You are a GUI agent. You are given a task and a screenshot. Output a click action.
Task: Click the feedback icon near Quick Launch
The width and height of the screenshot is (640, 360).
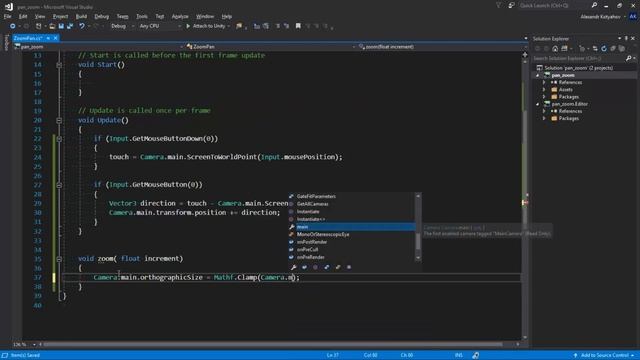[x=511, y=5]
